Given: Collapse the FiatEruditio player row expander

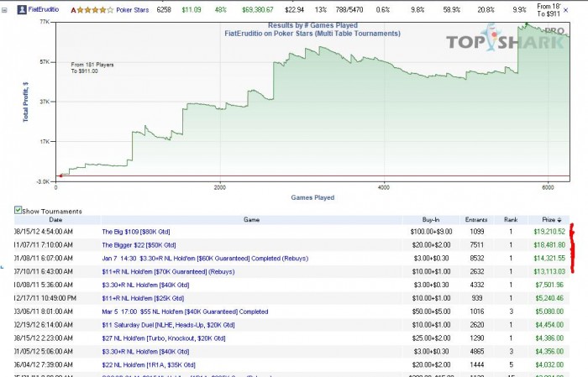Looking at the screenshot, I should click(4, 10).
